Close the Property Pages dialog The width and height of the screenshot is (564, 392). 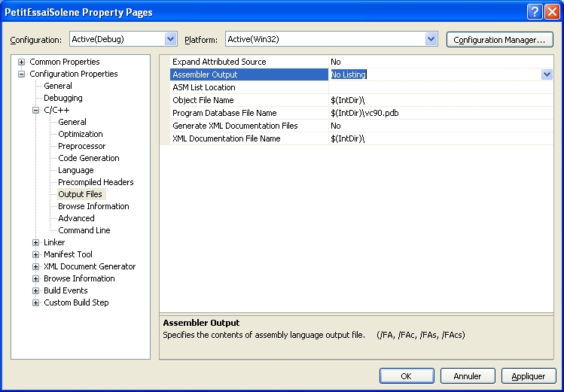coord(552,12)
